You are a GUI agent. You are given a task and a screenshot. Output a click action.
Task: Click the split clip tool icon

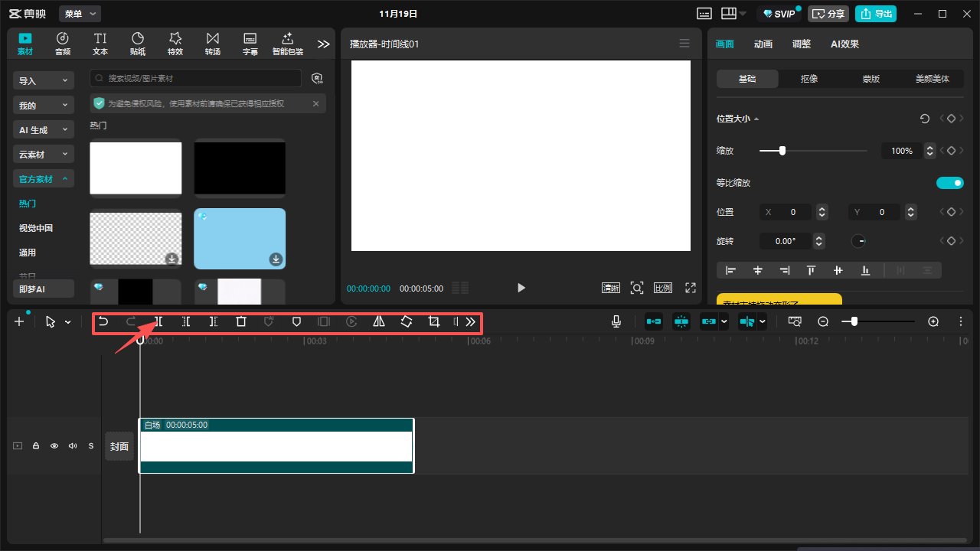point(158,322)
